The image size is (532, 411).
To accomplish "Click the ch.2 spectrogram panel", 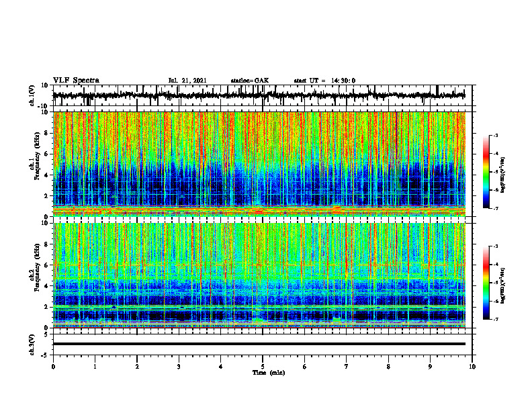I will [x=259, y=275].
